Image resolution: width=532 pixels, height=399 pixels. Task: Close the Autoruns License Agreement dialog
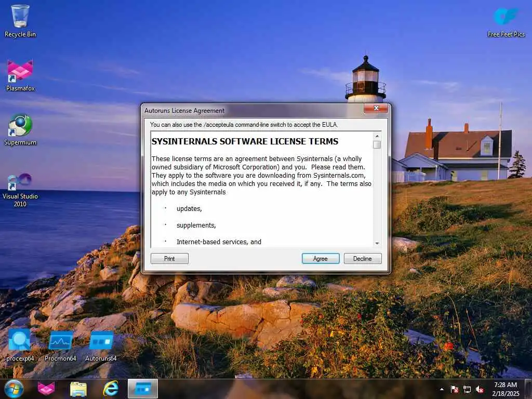[376, 108]
